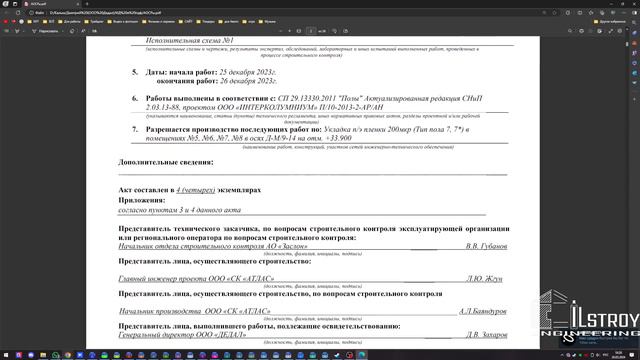Click 'согласно пунктам 3 и 4 данного акта'
The width and height of the screenshot is (640, 360).
pyautogui.click(x=180, y=210)
